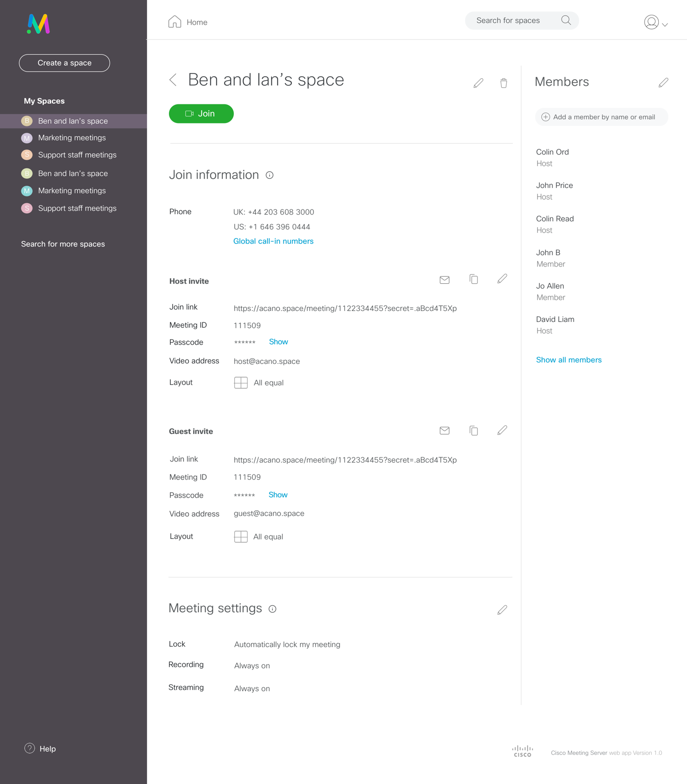Open the Global call-in numbers link

273,241
